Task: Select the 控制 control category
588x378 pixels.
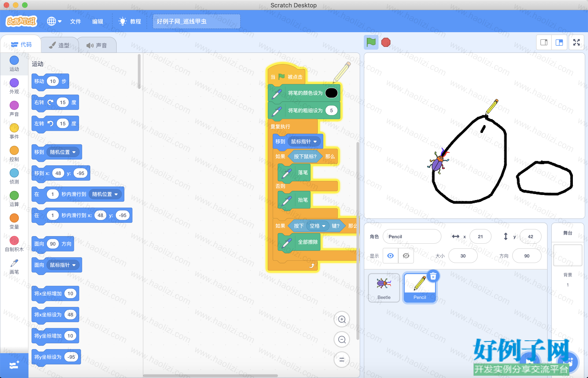Action: click(x=14, y=154)
